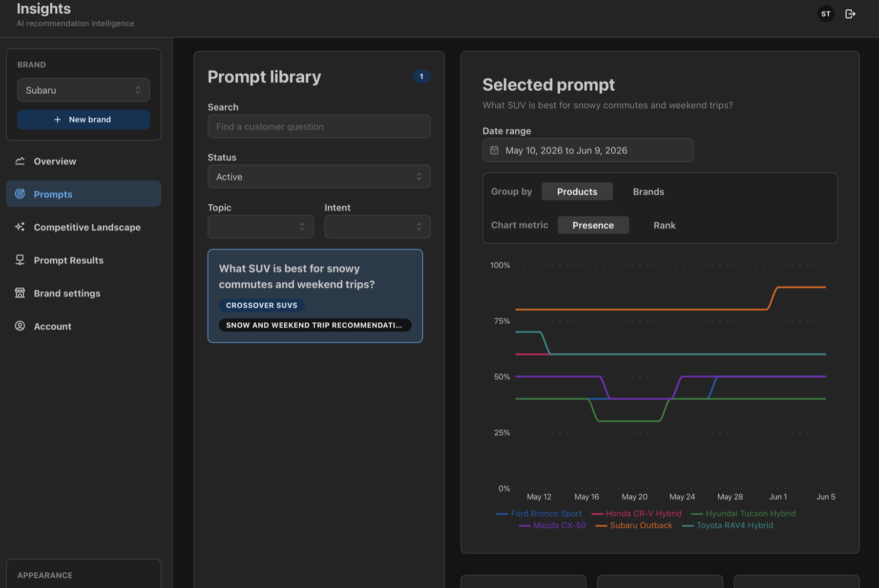879x588 pixels.
Task: Toggle Toyota RAV4 Hybrid legend series
Action: [728, 525]
